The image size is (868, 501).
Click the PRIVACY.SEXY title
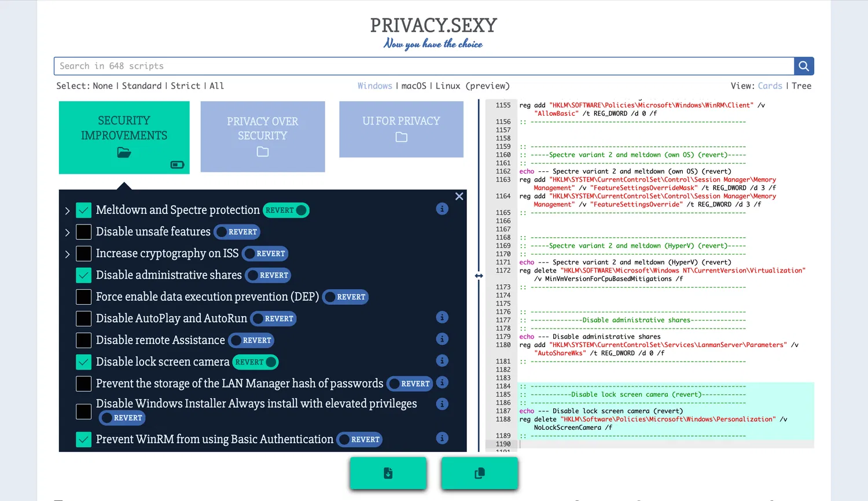coord(433,25)
